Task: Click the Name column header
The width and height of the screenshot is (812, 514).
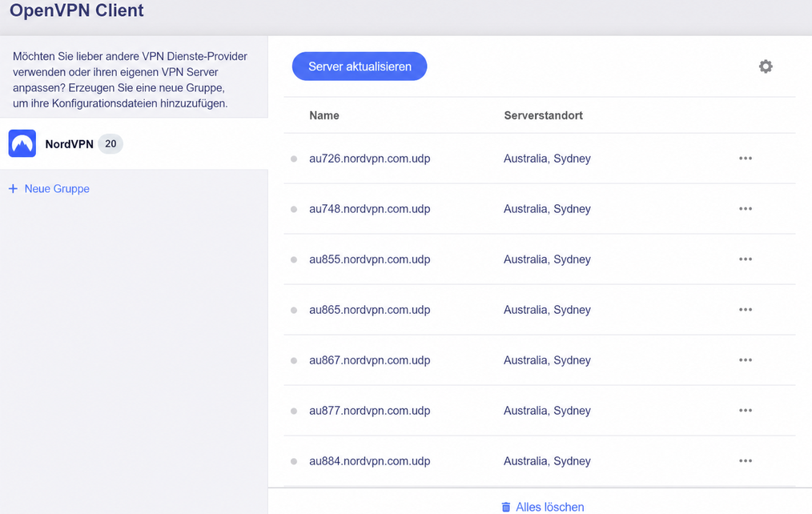Action: coord(324,115)
